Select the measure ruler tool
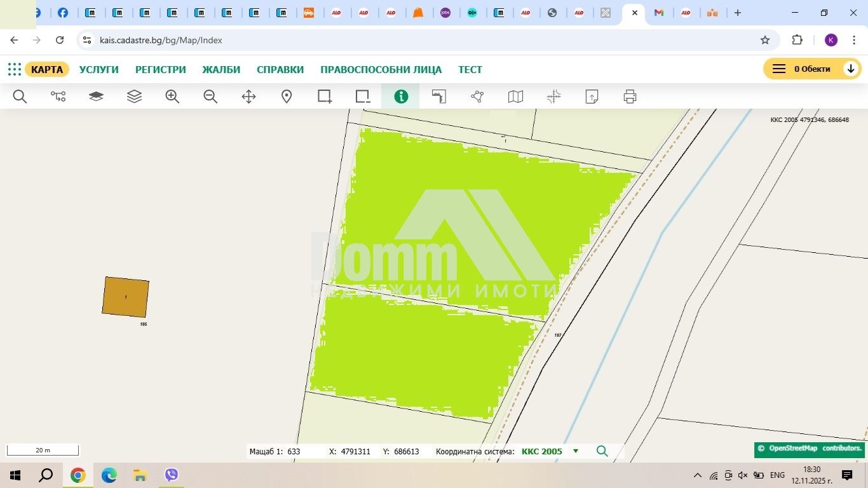The image size is (868, 488). click(439, 97)
